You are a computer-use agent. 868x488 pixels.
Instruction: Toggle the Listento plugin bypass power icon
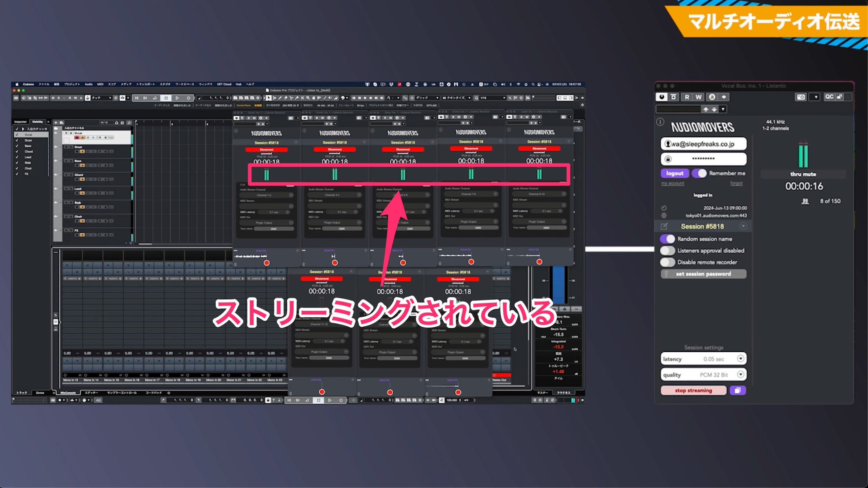point(662,97)
